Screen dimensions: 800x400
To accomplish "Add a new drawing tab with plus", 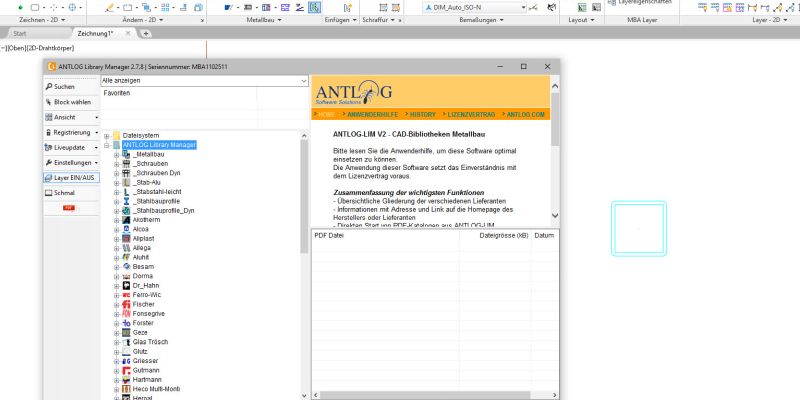I will [x=146, y=34].
